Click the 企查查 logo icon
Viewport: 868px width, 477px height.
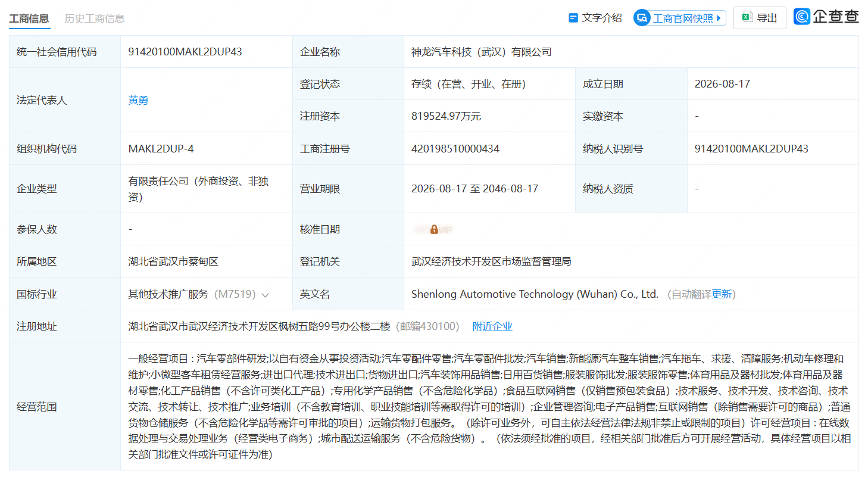pyautogui.click(x=802, y=17)
